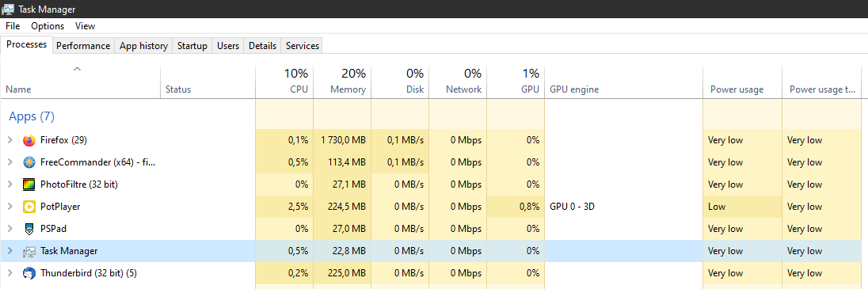Sort by the Power usage trend column
Screen dimensions: 868x289
pyautogui.click(x=821, y=82)
